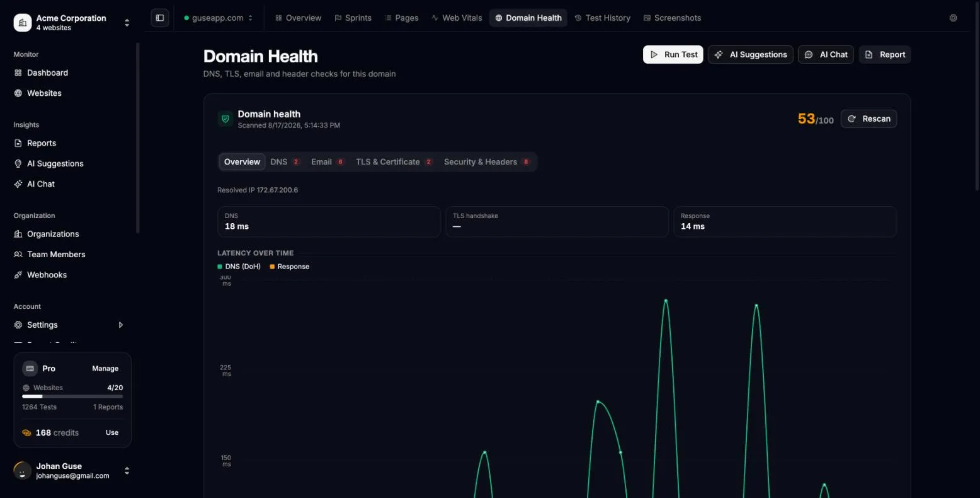Switch to the Screenshots tab
Viewport: 980px width, 498px height.
(x=672, y=18)
